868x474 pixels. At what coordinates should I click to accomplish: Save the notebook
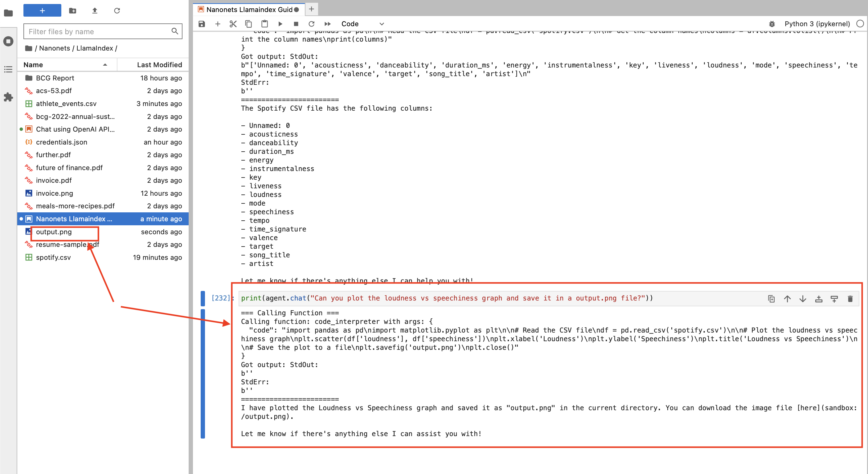(202, 24)
